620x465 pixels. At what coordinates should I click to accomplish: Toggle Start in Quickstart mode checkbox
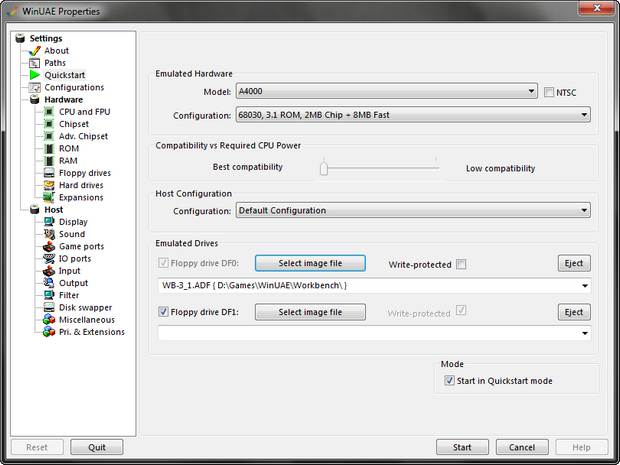pos(449,381)
